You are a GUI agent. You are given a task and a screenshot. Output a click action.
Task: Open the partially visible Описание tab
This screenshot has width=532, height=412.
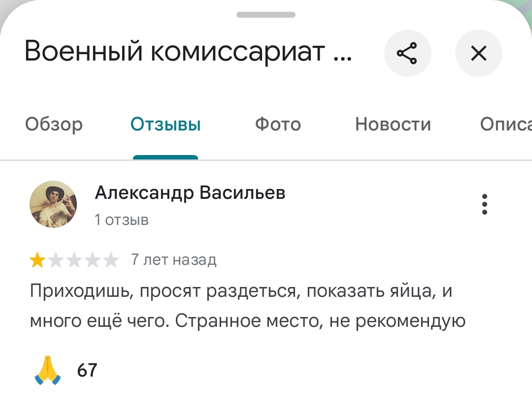tap(506, 125)
